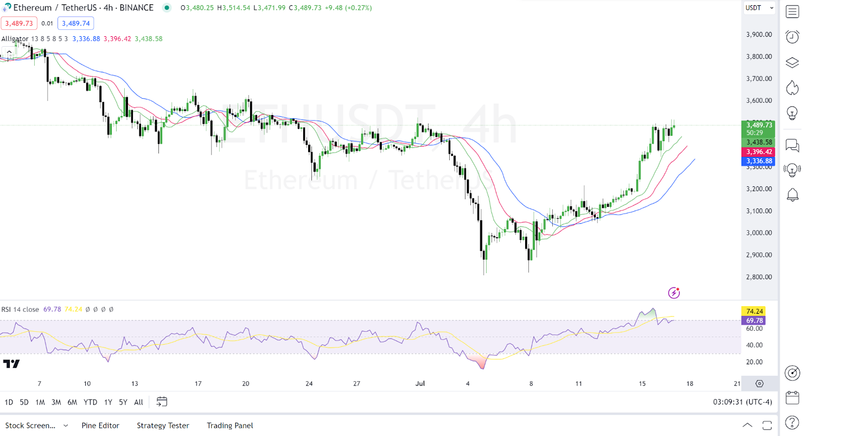This screenshot has height=436, width=868.
Task: Click the 2,800.00 price axis label
Action: coord(758,277)
